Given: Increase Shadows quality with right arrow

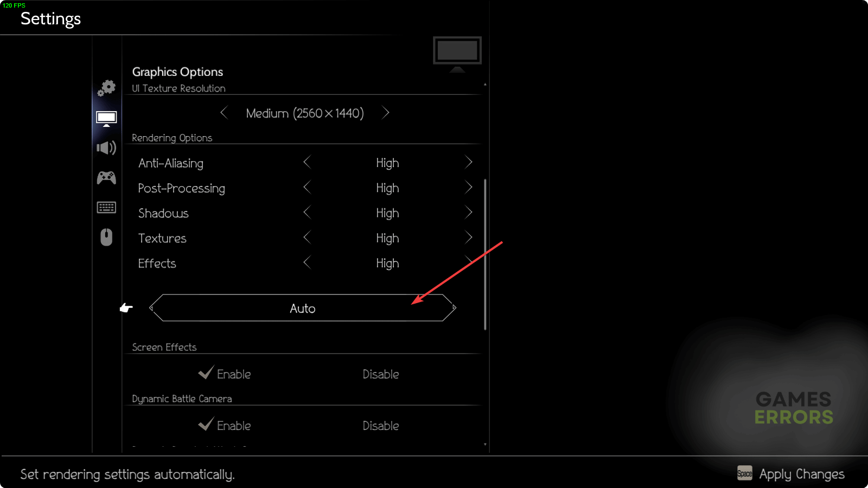Looking at the screenshot, I should 469,213.
